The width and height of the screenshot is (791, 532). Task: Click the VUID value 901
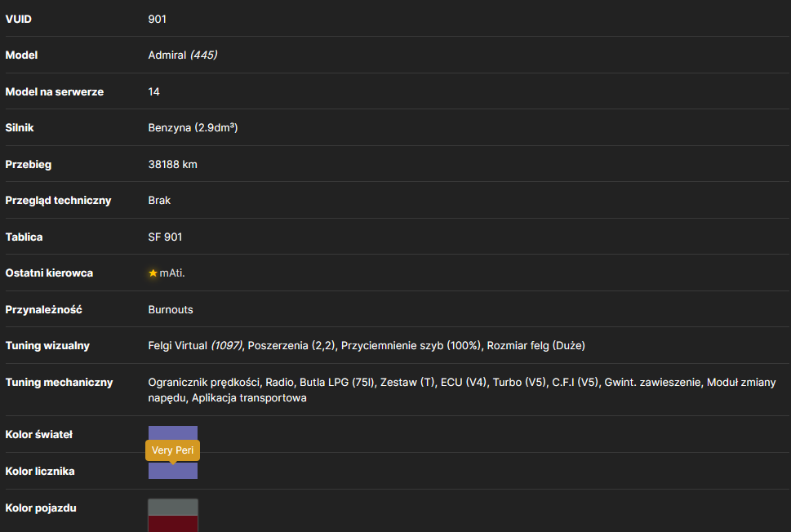(x=158, y=19)
